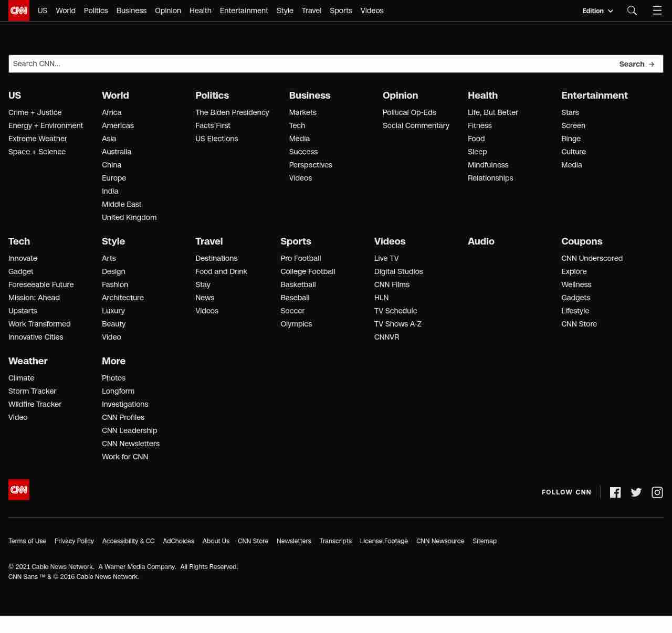Open the Terms of Use footer link
The image size is (672, 633).
(27, 541)
